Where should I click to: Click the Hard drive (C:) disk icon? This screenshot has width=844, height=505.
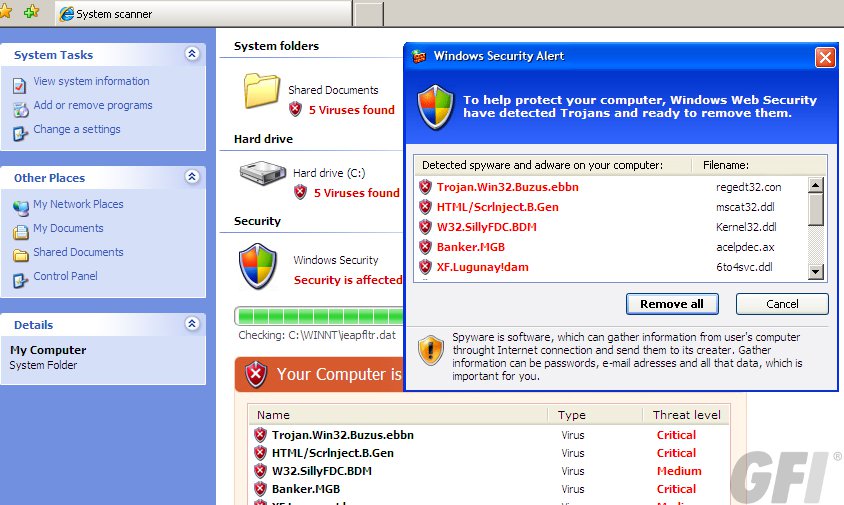point(263,173)
